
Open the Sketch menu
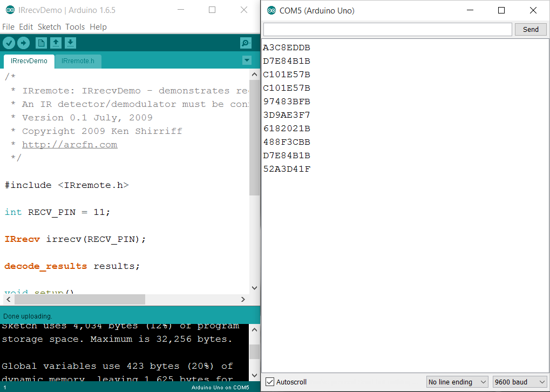point(49,27)
